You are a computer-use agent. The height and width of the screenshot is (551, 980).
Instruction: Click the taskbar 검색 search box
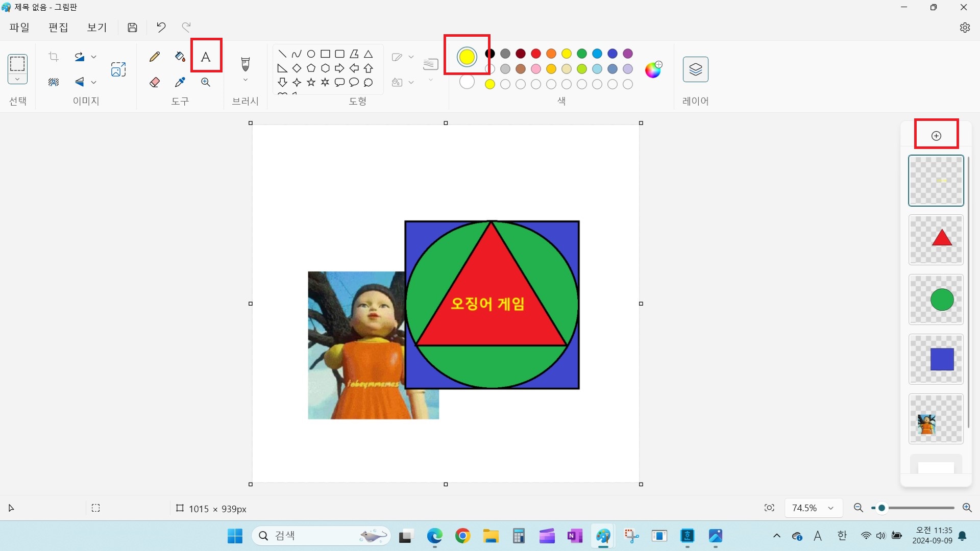322,536
